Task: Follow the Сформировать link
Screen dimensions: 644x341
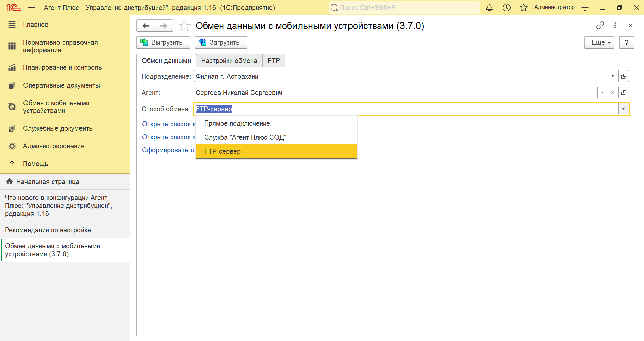Action: tap(168, 150)
